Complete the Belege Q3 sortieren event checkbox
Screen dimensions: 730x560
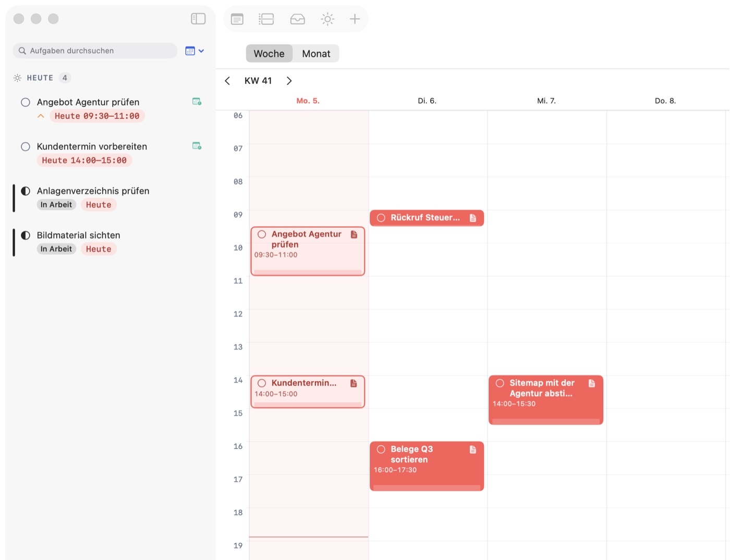381,449
